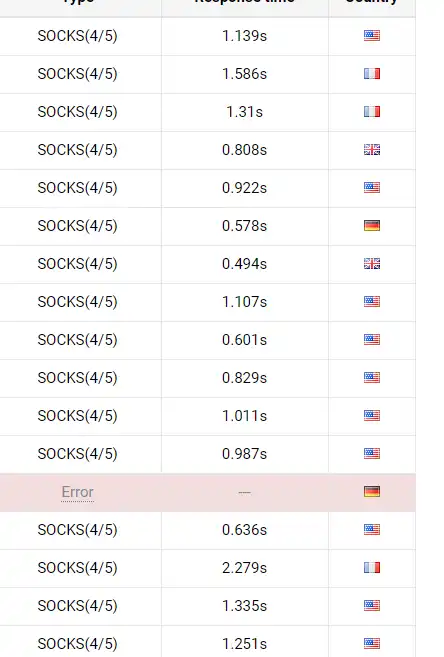Screen dimensions: 444x657
Task: Click the UK flag beside 0.808s
Action: [x=372, y=150]
